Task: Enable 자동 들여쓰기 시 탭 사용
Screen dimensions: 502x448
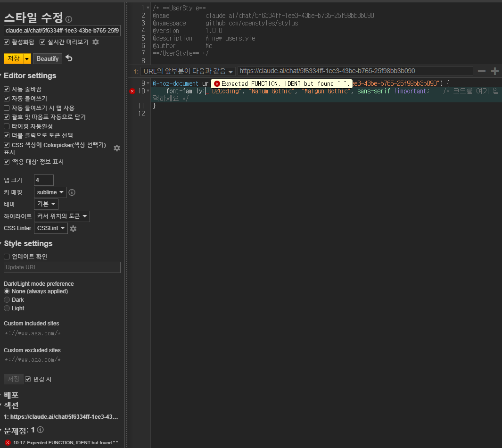Action: click(x=7, y=108)
